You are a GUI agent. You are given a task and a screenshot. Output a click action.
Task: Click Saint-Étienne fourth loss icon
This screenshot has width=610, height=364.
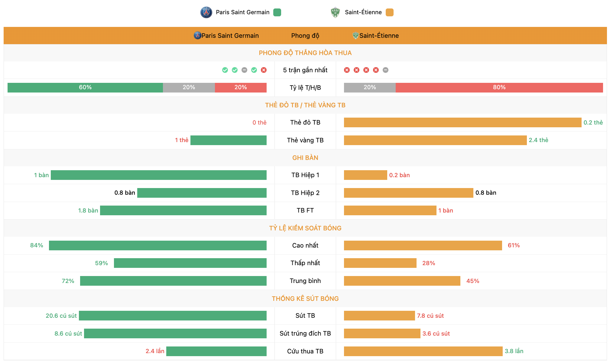[x=376, y=70]
